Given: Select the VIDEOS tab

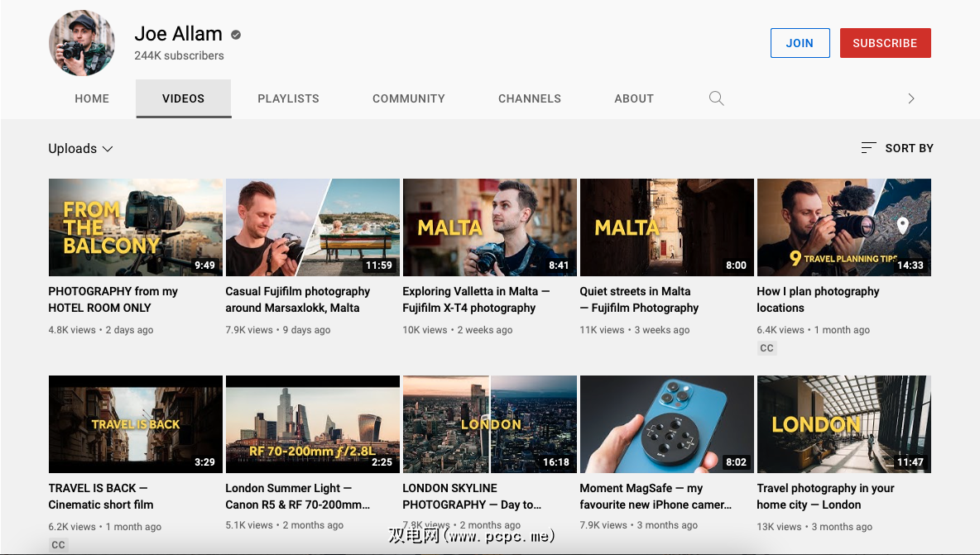Looking at the screenshot, I should click(x=183, y=98).
